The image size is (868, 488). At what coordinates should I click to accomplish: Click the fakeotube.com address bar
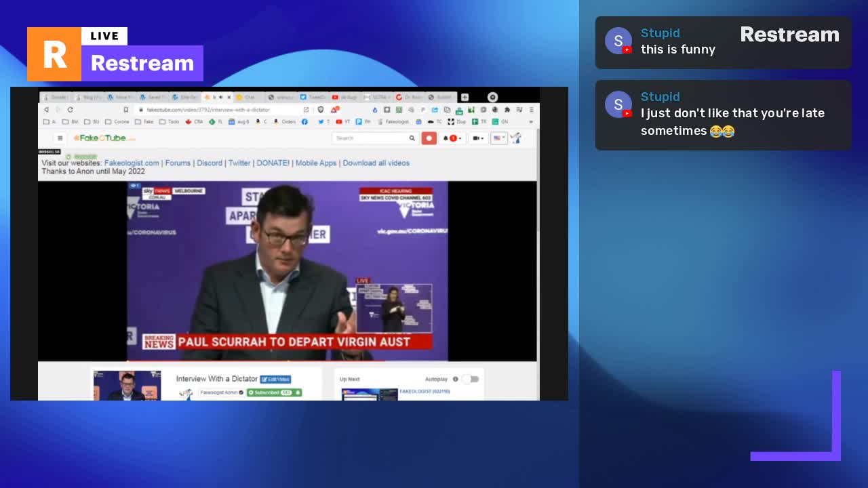pos(220,110)
